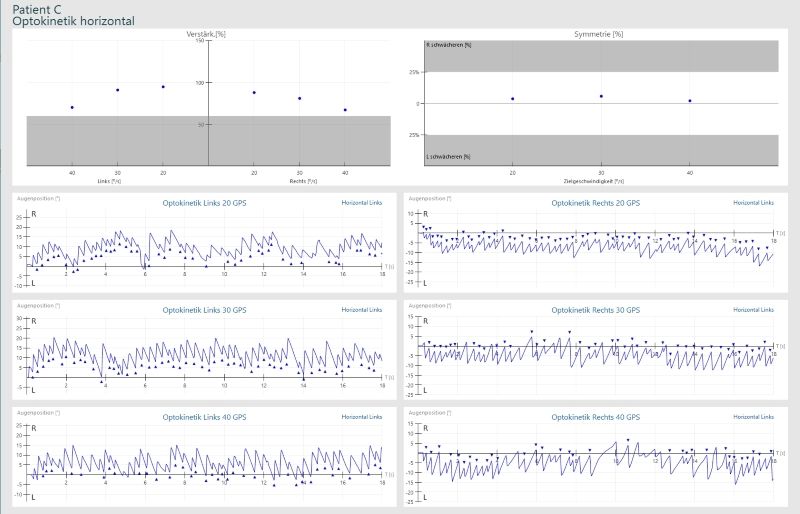Click Horizontal Links label on Links 20 GPS chart
Screen dimensions: 800x514
click(x=361, y=203)
